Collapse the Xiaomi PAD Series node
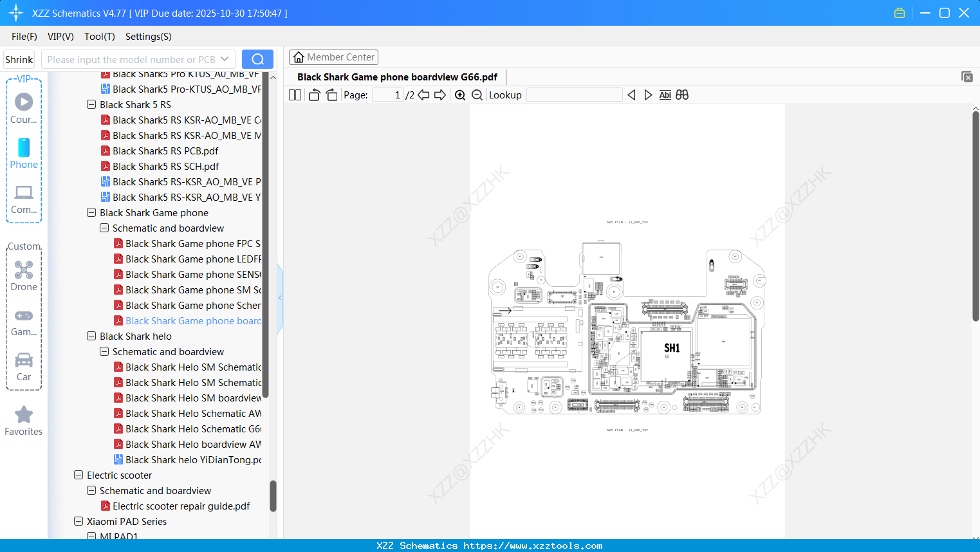 [79, 522]
